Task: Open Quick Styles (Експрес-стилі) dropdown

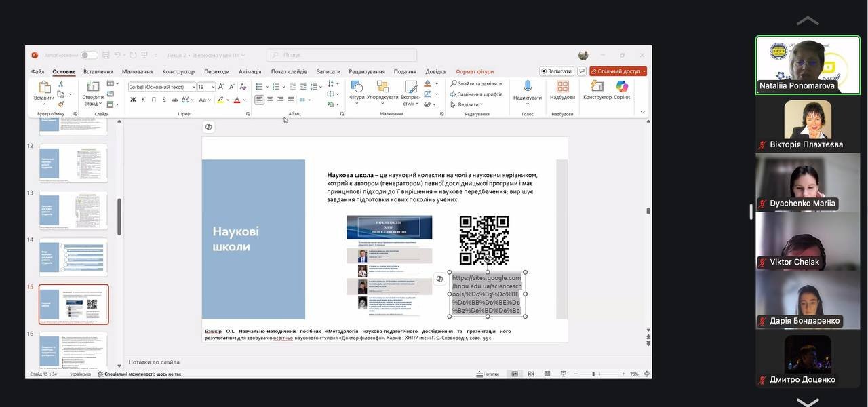Action: click(x=410, y=93)
